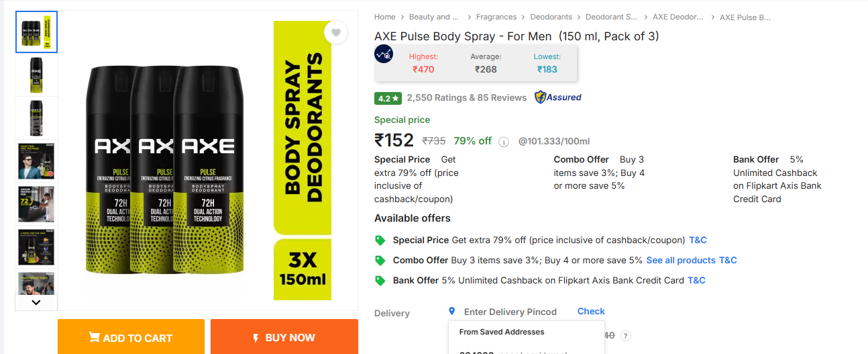Click ADD TO CART button
Viewport: 868px width, 354px height.
click(x=131, y=337)
